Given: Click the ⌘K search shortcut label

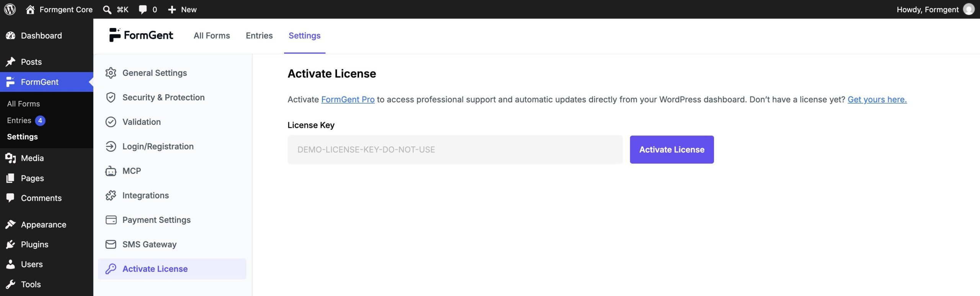Looking at the screenshot, I should pos(122,10).
